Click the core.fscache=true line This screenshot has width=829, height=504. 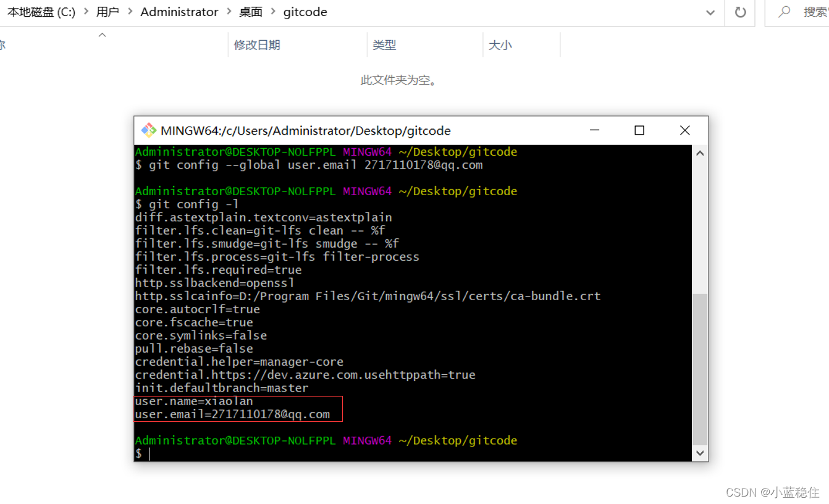194,322
